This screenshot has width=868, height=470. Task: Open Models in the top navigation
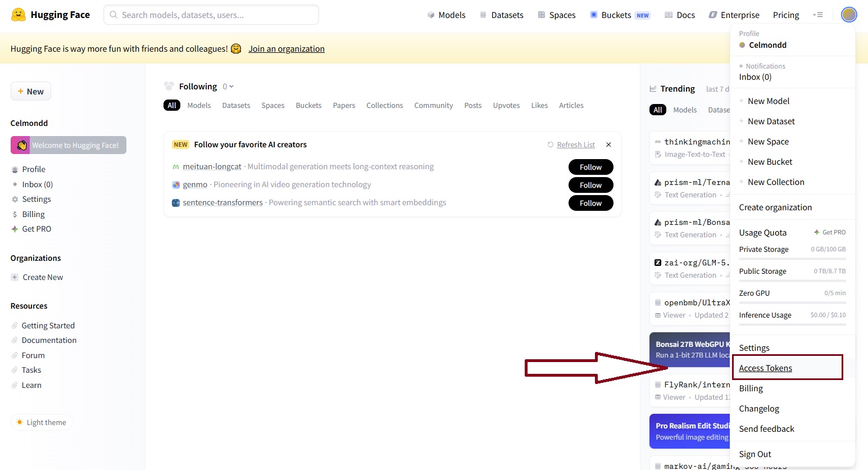tap(446, 15)
